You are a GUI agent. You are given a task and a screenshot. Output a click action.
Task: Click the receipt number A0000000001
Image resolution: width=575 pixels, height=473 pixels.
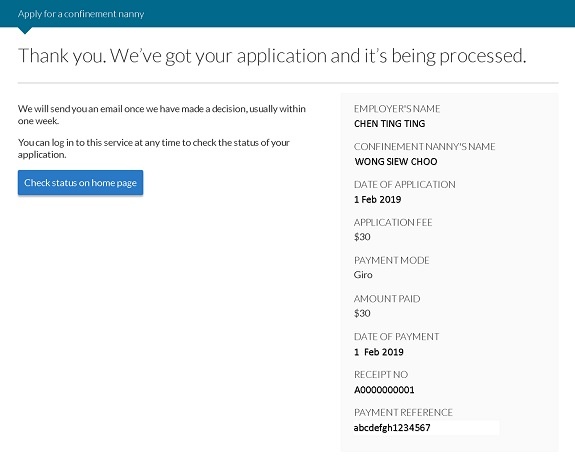pyautogui.click(x=384, y=390)
